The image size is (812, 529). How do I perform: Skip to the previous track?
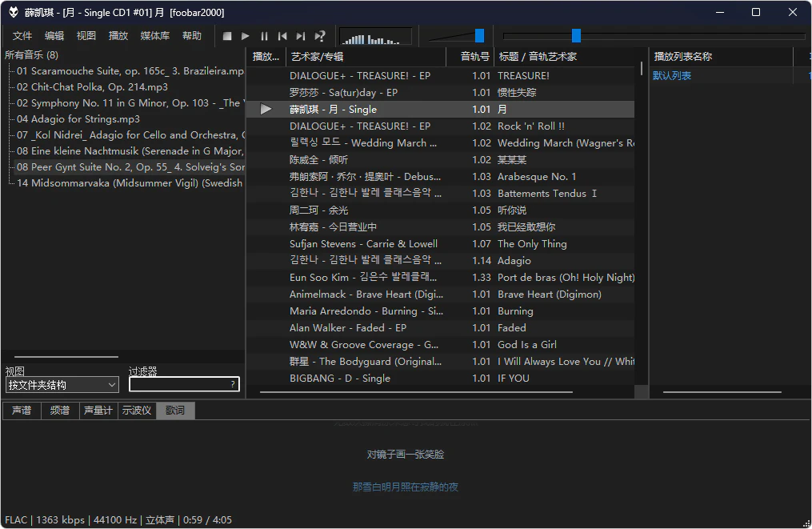(282, 36)
